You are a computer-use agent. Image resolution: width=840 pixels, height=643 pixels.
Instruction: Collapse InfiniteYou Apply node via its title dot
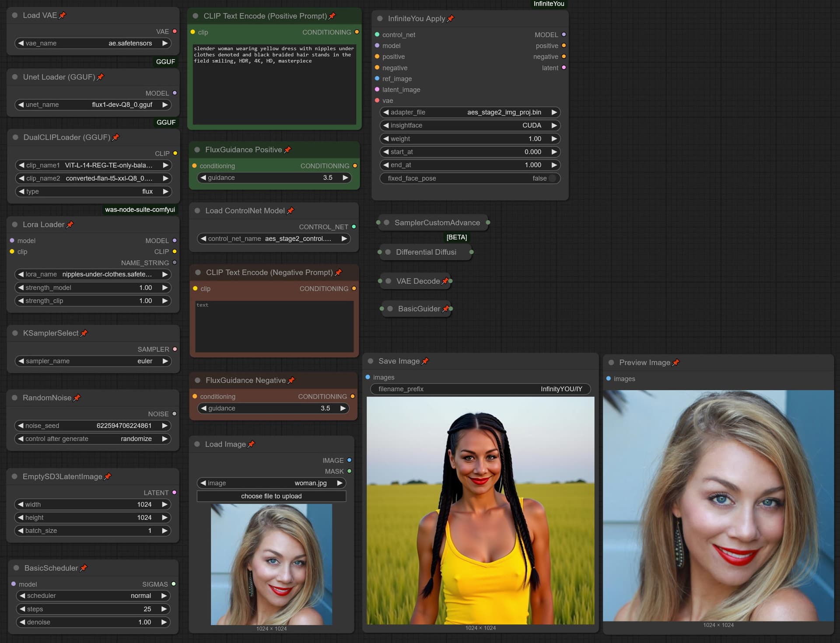click(x=380, y=18)
